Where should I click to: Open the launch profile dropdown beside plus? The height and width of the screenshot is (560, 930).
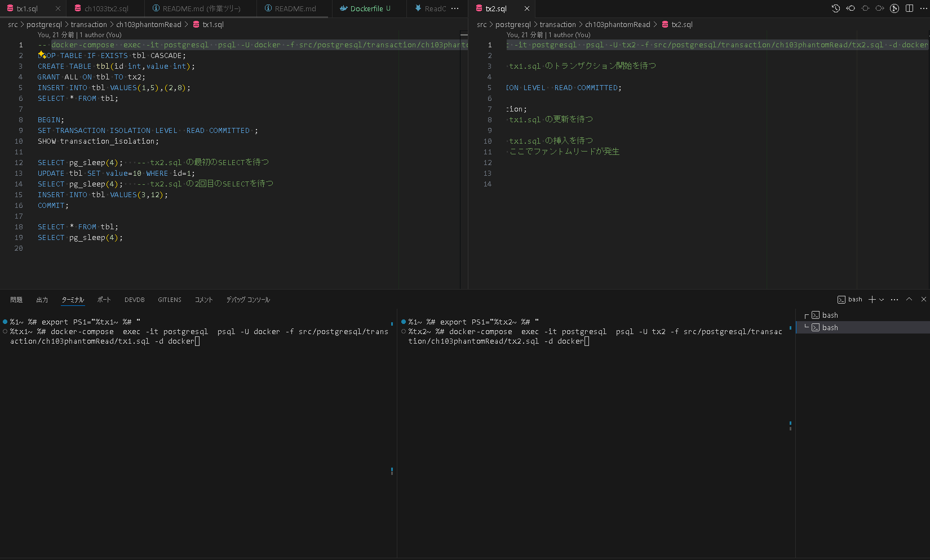tap(882, 300)
